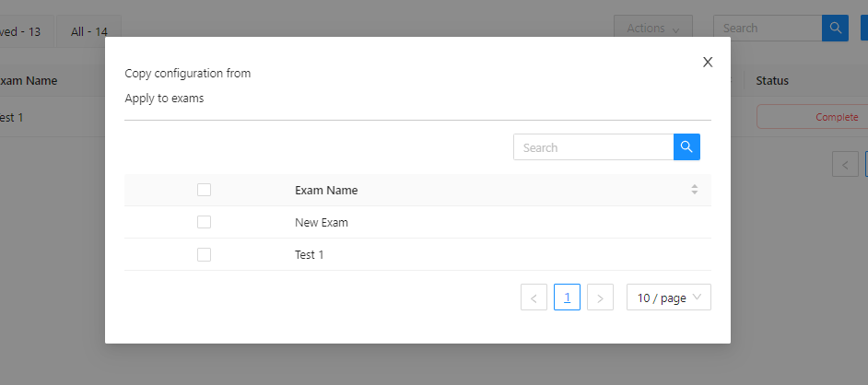The height and width of the screenshot is (385, 868).
Task: Focus the background toolbar Search field
Action: [x=767, y=29]
